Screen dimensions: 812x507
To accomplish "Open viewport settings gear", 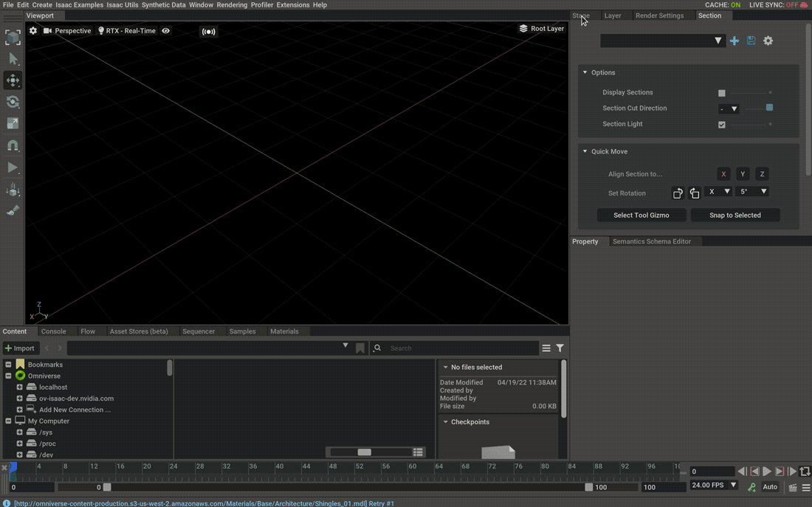I will pos(33,30).
